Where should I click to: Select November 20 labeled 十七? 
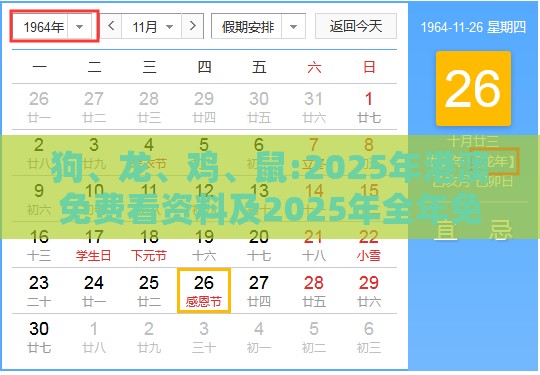pos(259,245)
